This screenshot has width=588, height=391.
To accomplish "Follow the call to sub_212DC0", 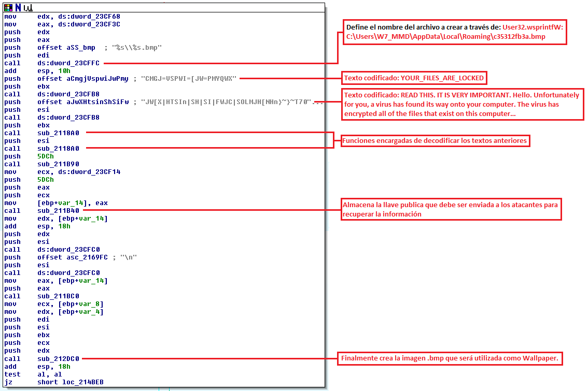I will pyautogui.click(x=58, y=358).
